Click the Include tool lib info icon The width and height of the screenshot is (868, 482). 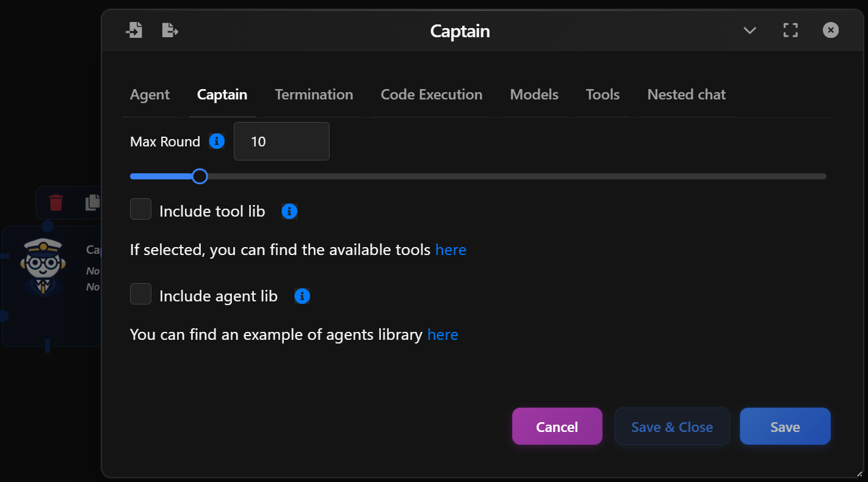pos(289,210)
